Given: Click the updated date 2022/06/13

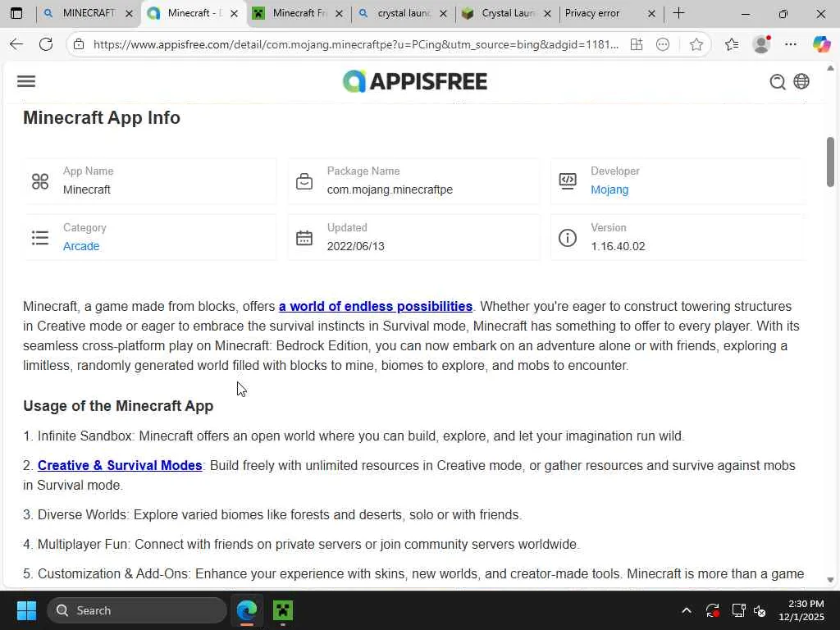Looking at the screenshot, I should (x=356, y=246).
